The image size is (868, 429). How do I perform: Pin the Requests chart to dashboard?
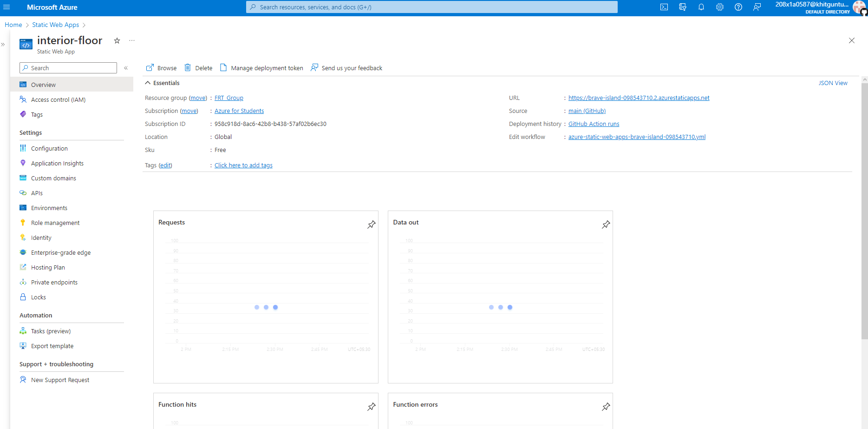[x=371, y=224]
